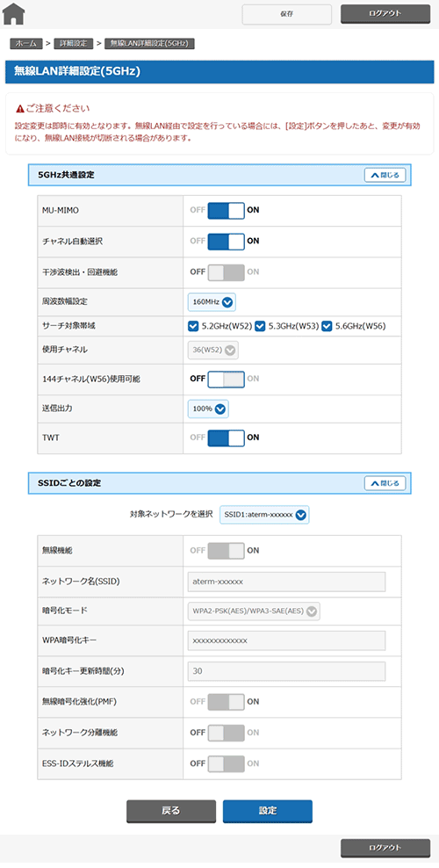439x868 pixels.
Task: Open the 使用チャネル 36(W52) dropdown
Action: (x=212, y=350)
